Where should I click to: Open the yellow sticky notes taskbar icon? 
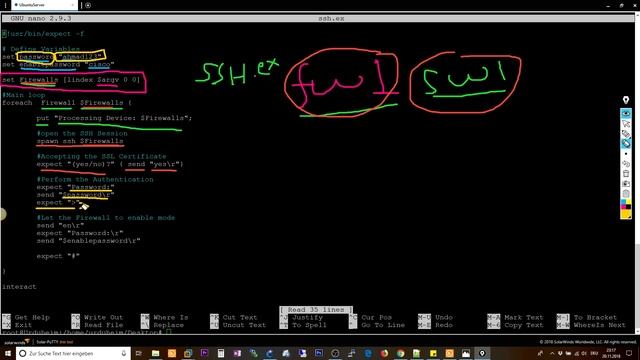433,353
